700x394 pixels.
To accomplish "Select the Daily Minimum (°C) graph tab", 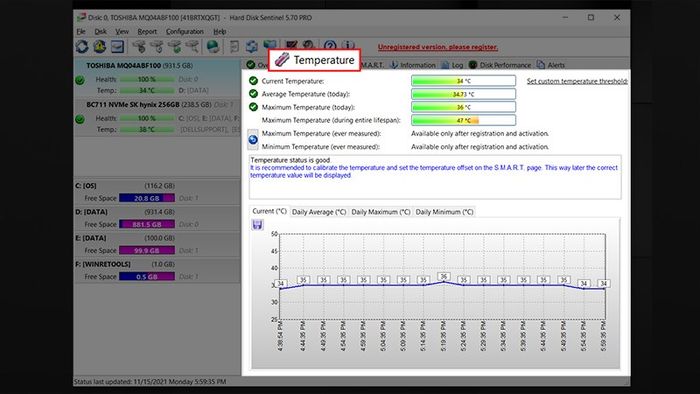I will click(444, 212).
